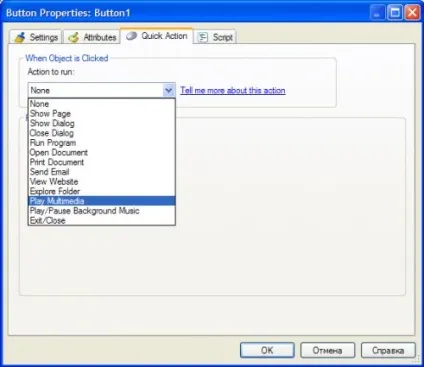Image resolution: width=424 pixels, height=367 pixels.
Task: Choose Exit/Close action
Action: coord(102,220)
